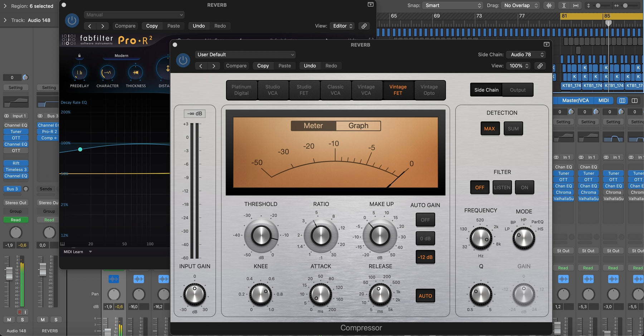Click the Pro-R 2 window link icon
Screen dimensions: 644x336
pos(364,26)
